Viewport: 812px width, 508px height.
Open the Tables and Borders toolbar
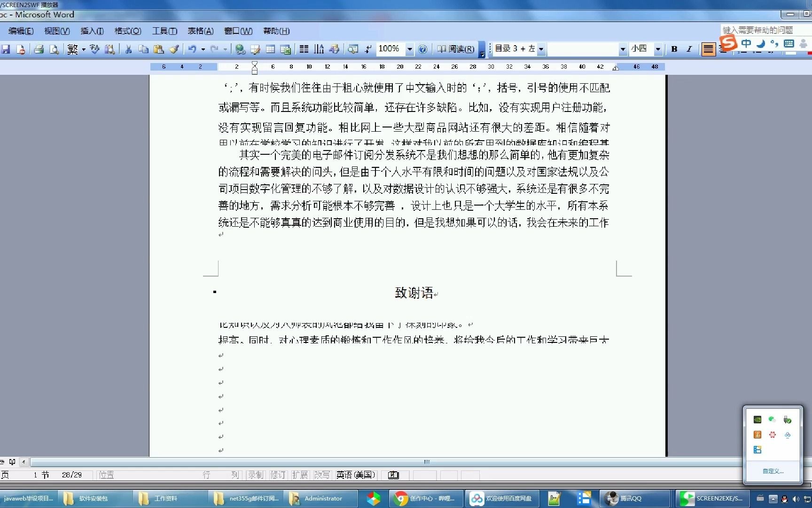pos(255,49)
